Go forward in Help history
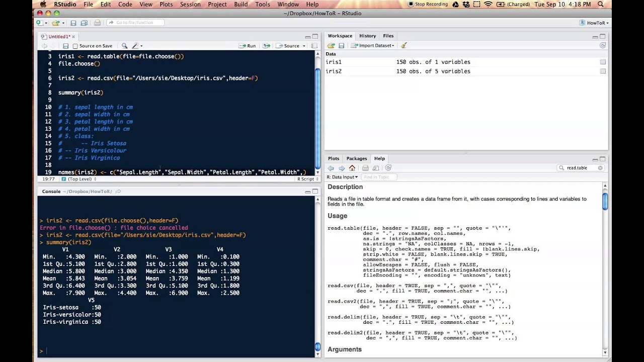 click(x=342, y=168)
